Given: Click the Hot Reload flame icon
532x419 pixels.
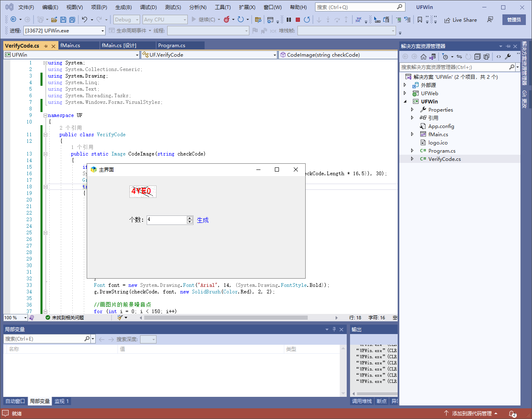Looking at the screenshot, I should (226, 19).
